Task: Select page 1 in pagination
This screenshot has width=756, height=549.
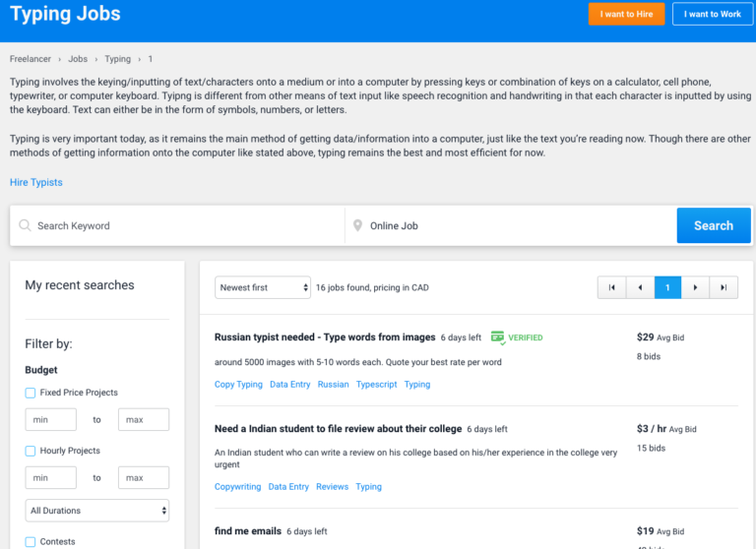Action: (667, 287)
